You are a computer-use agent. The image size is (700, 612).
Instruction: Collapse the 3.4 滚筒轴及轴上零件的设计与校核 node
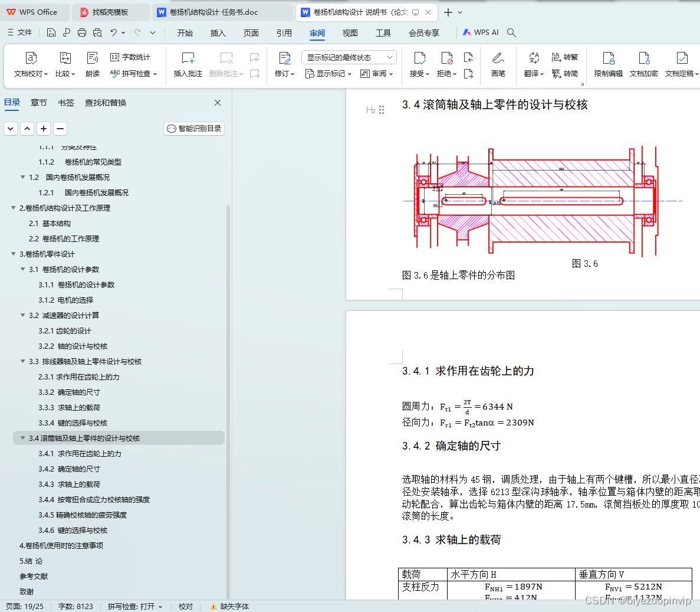pos(23,438)
